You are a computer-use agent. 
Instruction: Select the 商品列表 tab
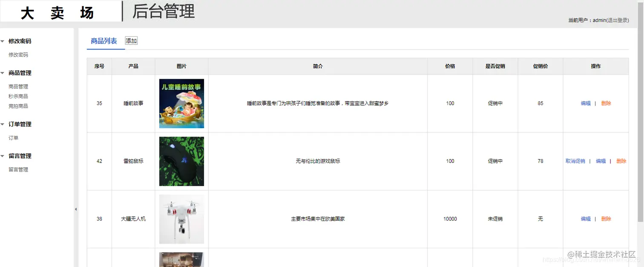(x=104, y=41)
